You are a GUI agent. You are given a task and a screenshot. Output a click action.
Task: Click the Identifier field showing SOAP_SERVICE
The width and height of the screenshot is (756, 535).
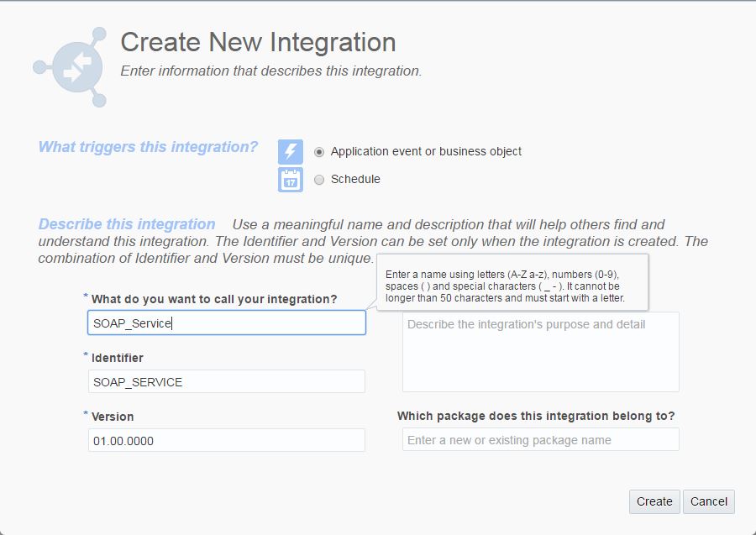coord(226,381)
